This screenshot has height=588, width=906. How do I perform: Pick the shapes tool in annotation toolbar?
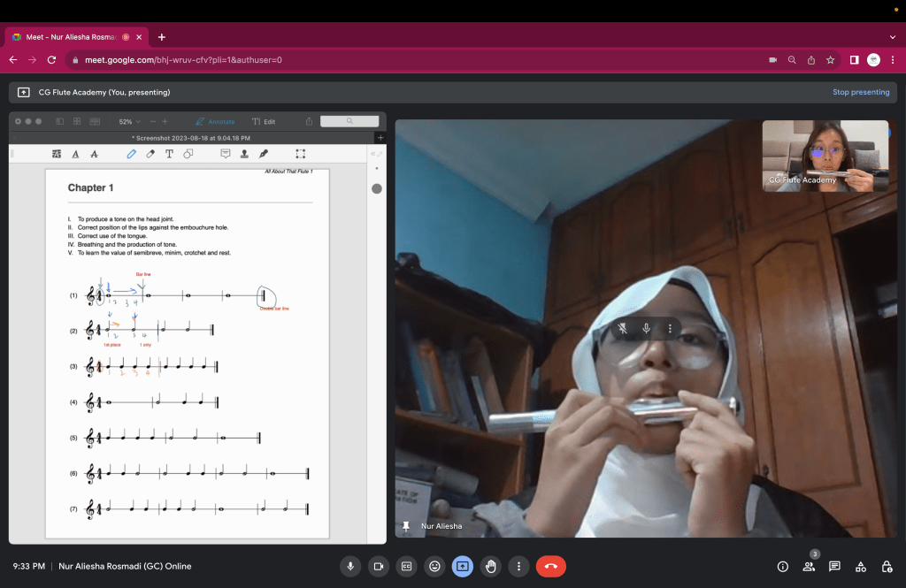coord(188,154)
